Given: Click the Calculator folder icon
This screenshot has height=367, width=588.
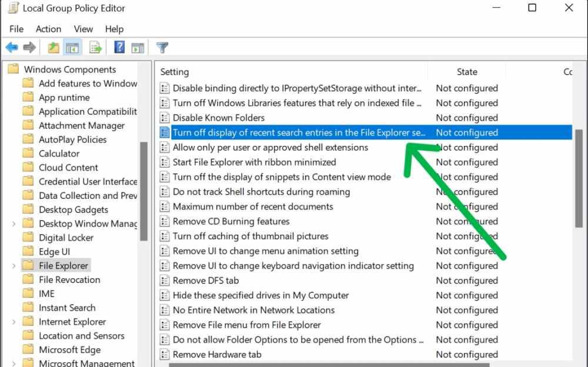Looking at the screenshot, I should coord(28,153).
